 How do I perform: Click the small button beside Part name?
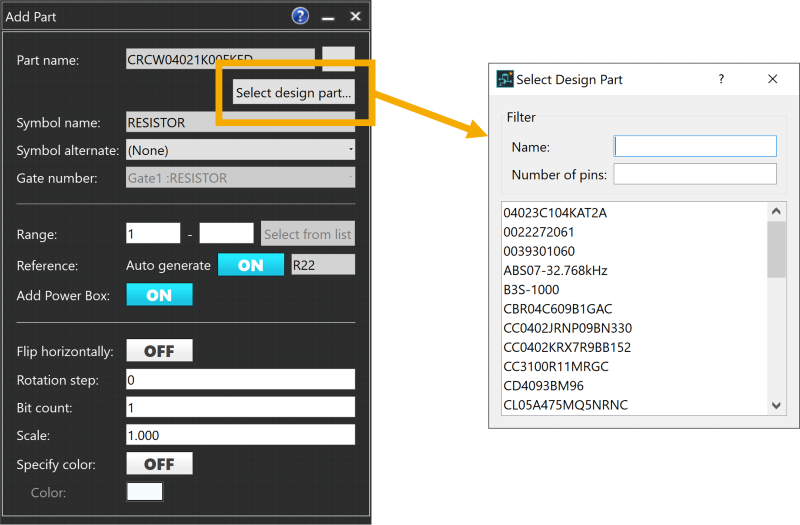pos(338,60)
